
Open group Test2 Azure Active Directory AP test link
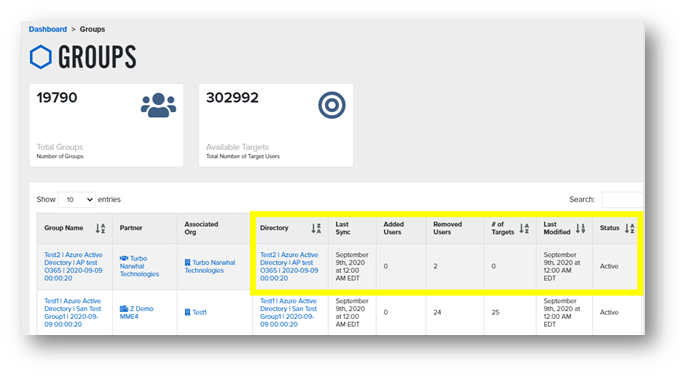tap(73, 267)
